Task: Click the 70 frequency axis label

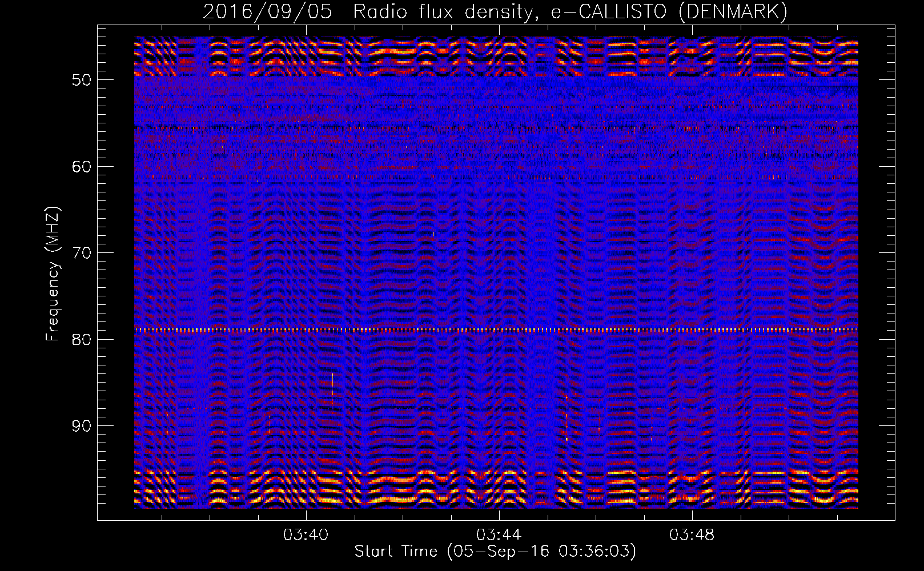Action: coord(82,253)
